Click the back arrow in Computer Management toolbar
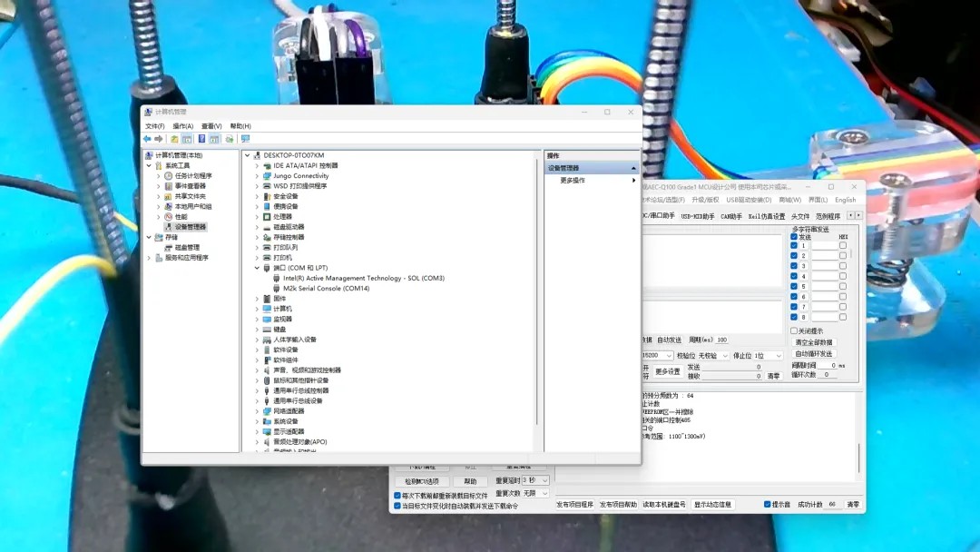980x552 pixels. (147, 139)
